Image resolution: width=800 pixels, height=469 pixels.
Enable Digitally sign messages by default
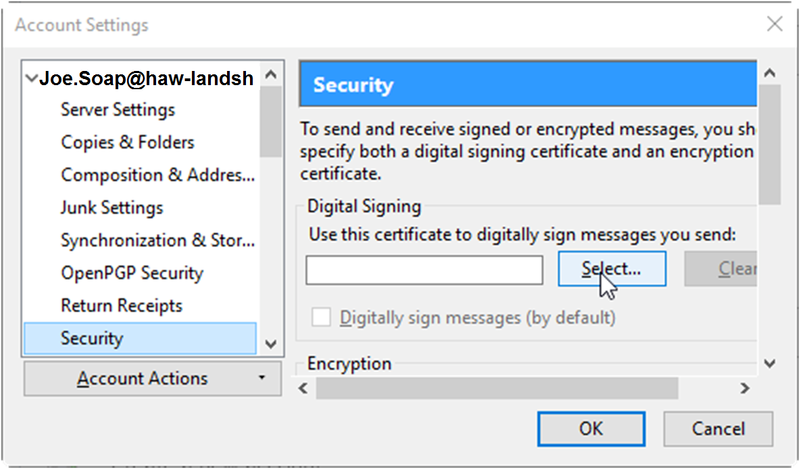coord(321,318)
